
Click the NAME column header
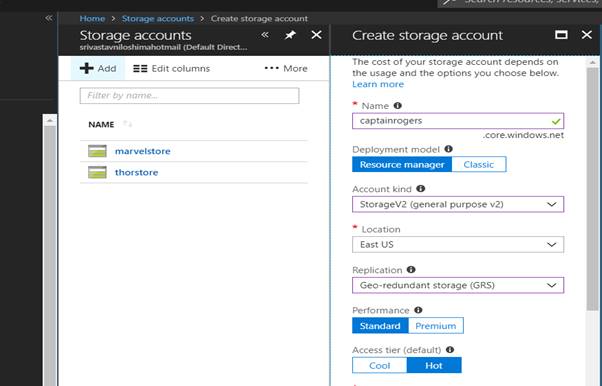[x=101, y=124]
